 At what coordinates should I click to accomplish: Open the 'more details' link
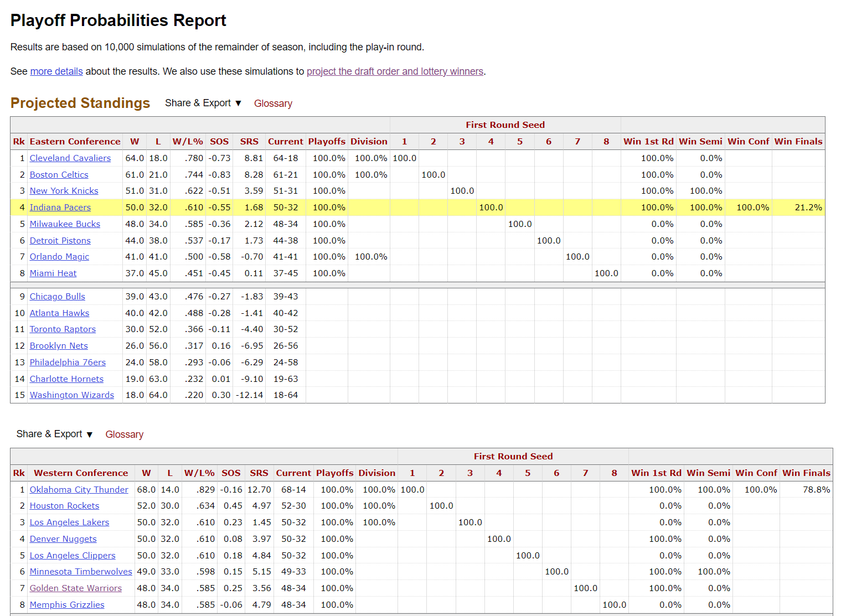(56, 71)
